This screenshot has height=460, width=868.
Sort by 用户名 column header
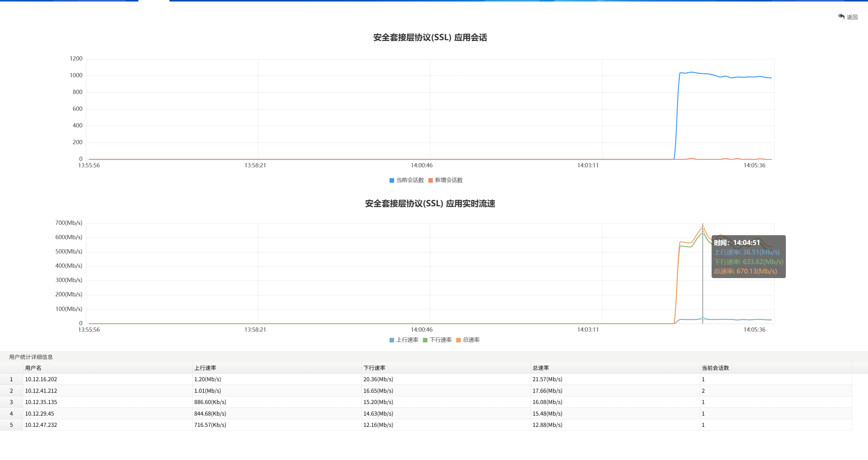coord(33,368)
